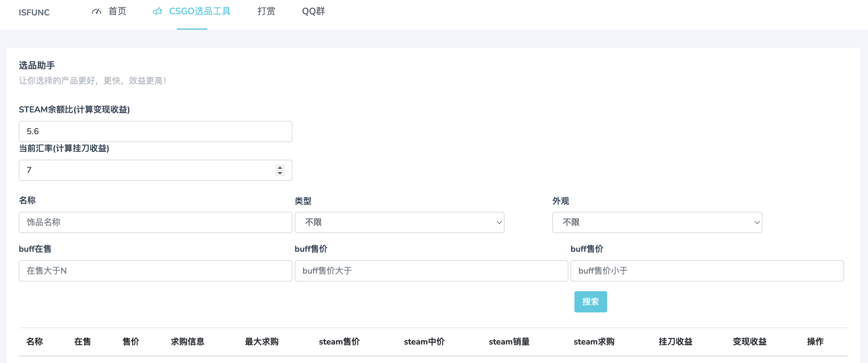Click the 搜索 search button

coord(590,301)
